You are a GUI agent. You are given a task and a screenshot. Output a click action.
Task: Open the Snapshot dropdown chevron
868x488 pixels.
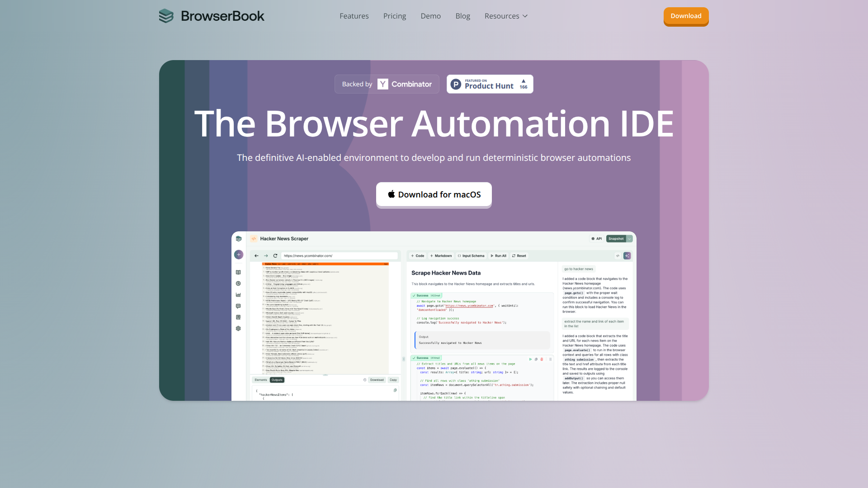pyautogui.click(x=629, y=239)
